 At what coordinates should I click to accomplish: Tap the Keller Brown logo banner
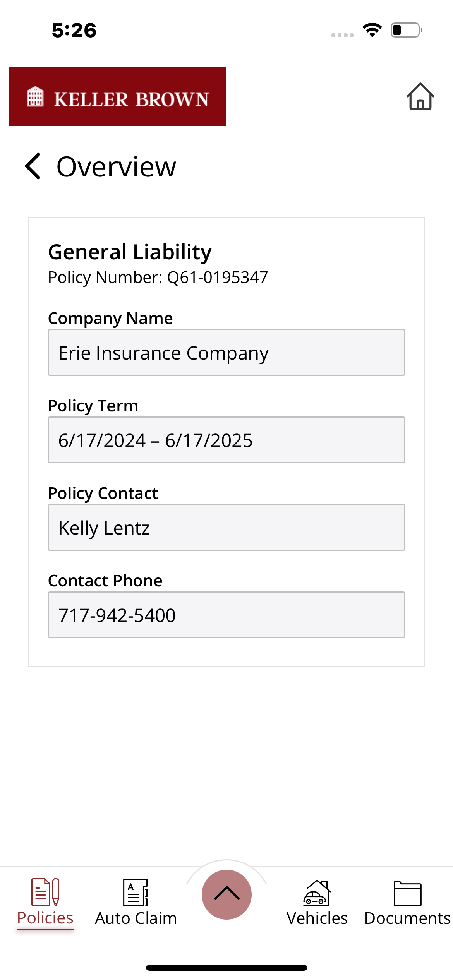(x=118, y=96)
